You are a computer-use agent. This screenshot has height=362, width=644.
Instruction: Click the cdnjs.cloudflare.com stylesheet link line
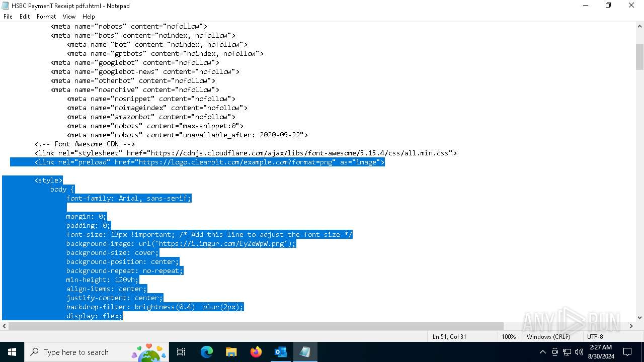[x=246, y=153]
